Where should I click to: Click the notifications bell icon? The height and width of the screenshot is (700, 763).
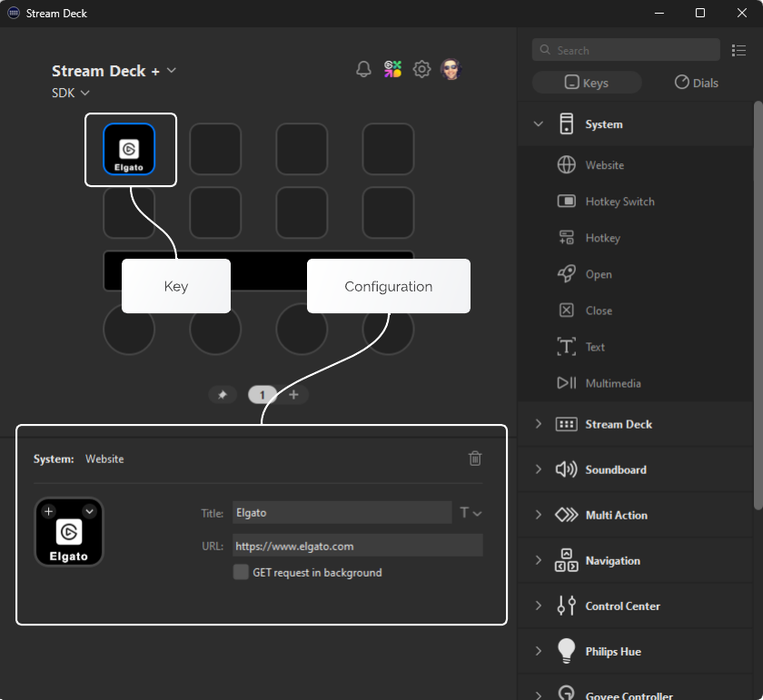coord(363,68)
